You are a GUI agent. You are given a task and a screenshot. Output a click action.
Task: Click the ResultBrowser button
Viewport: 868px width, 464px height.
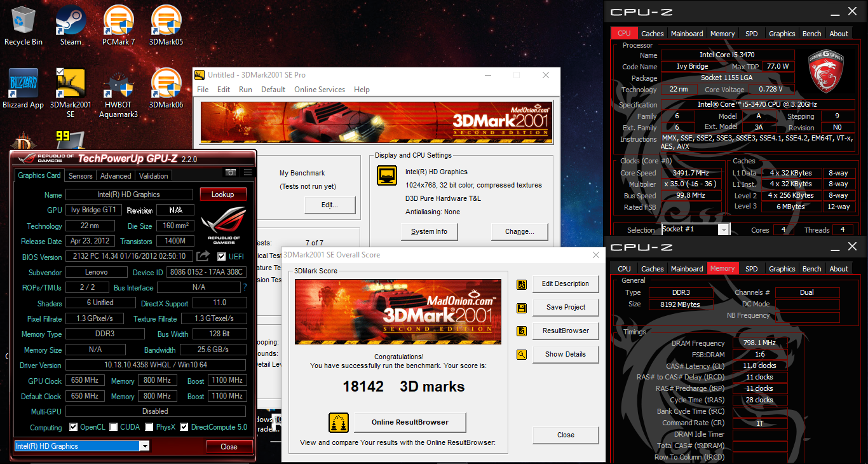pos(566,331)
